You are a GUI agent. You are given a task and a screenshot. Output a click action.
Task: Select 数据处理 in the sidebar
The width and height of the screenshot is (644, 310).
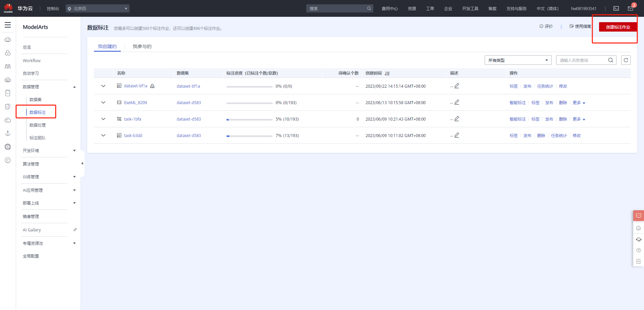(x=38, y=125)
